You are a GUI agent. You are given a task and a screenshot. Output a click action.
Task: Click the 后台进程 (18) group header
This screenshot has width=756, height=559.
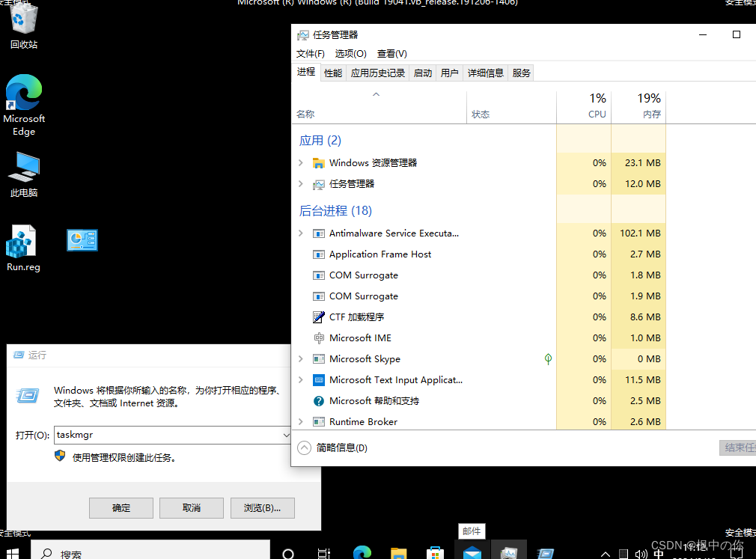[x=335, y=211]
